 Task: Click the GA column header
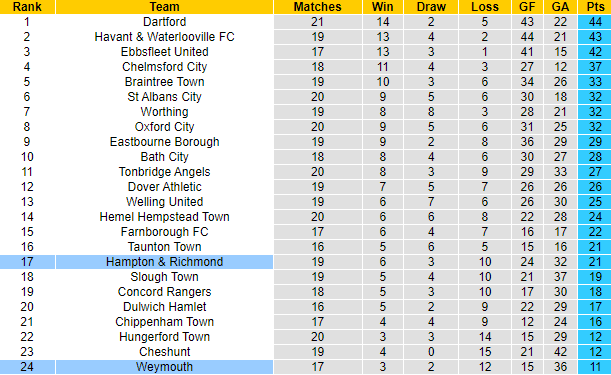pyautogui.click(x=561, y=7)
